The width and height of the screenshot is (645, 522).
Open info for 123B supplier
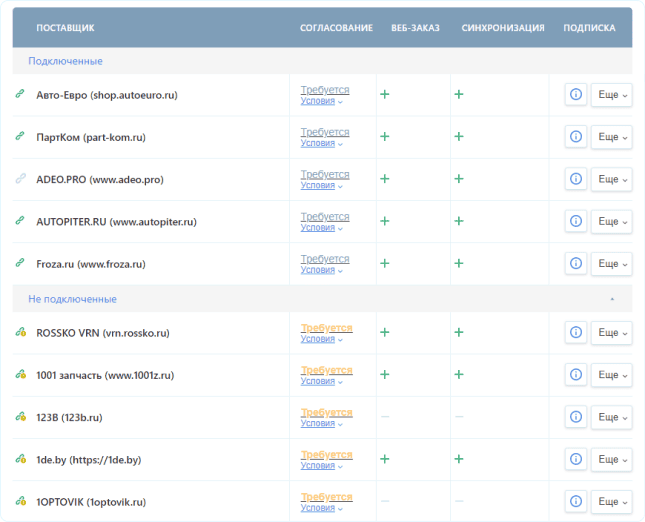pyautogui.click(x=575, y=417)
